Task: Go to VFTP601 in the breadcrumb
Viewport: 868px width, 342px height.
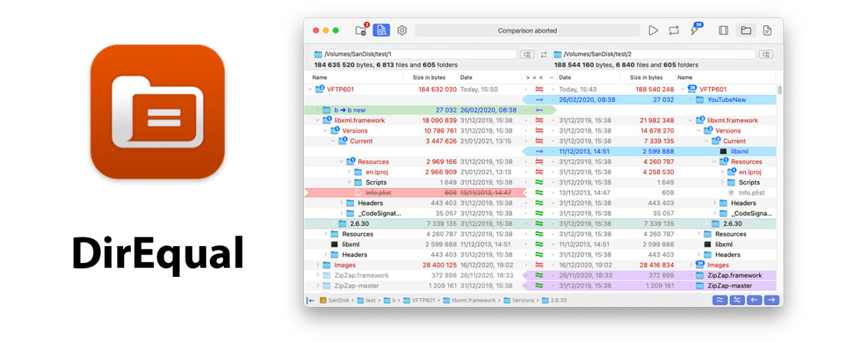Action: tap(418, 300)
